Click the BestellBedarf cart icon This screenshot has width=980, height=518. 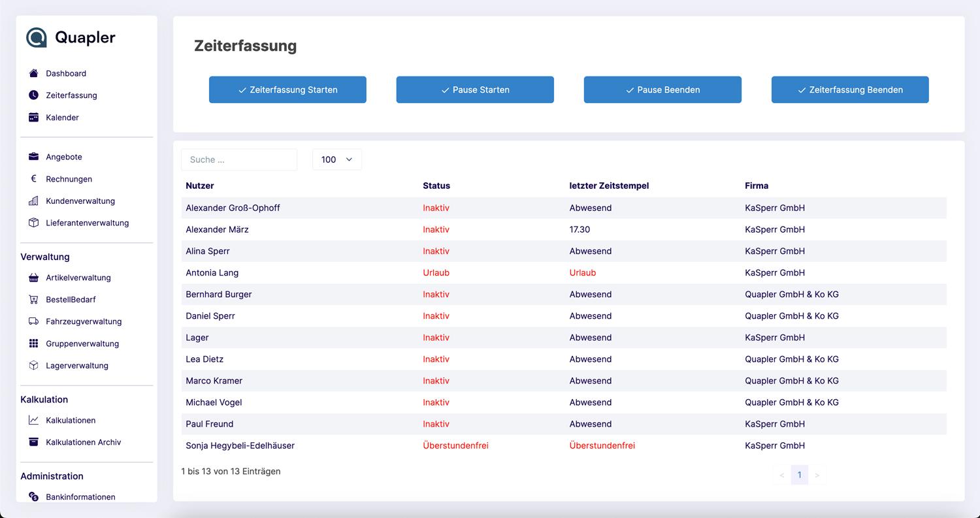(x=34, y=300)
